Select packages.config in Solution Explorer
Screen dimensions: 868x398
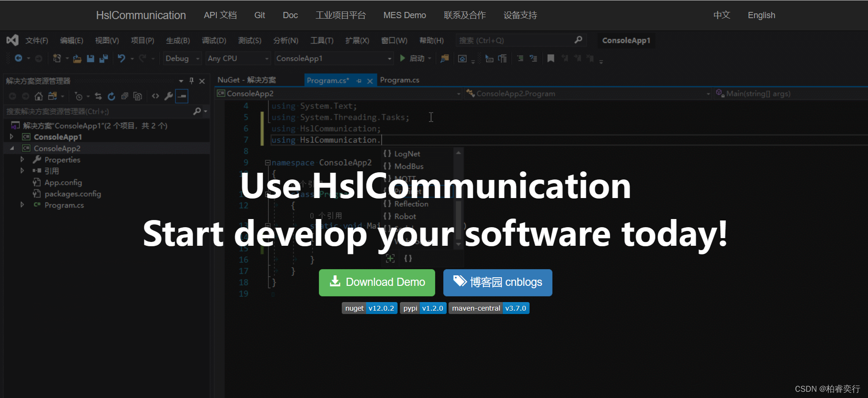(72, 194)
